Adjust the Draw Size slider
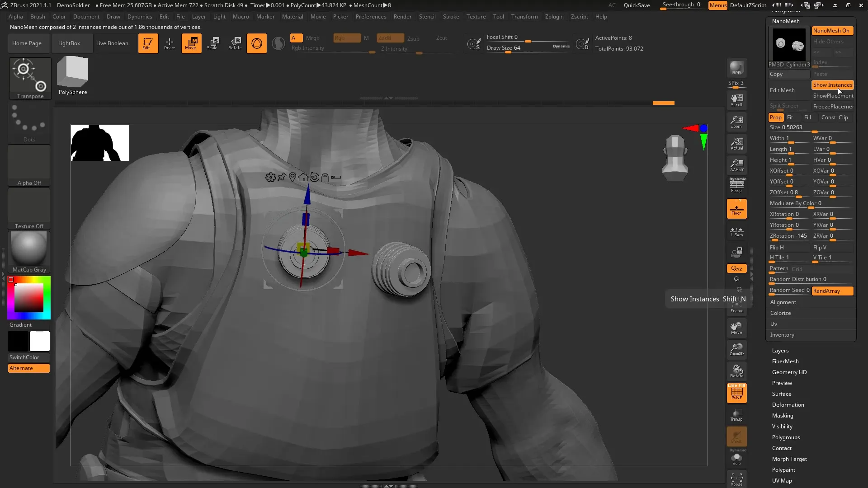The width and height of the screenshot is (868, 488). coord(528,48)
